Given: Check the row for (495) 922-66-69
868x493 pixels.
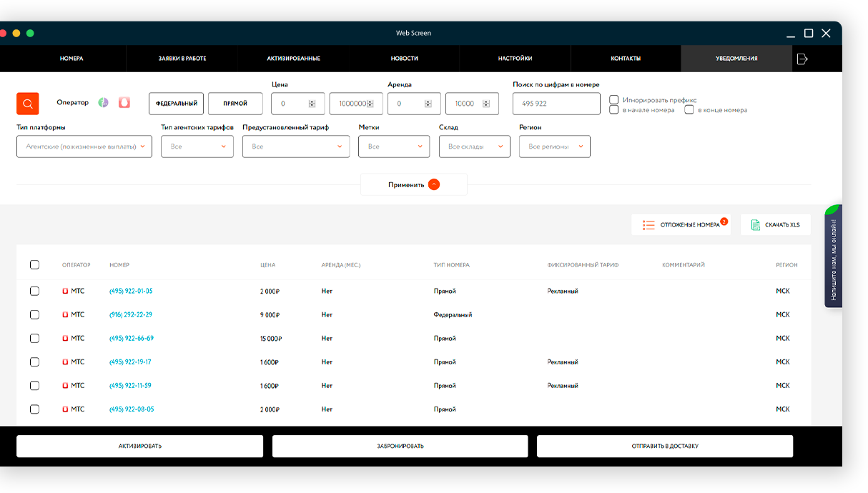Looking at the screenshot, I should click(x=34, y=339).
